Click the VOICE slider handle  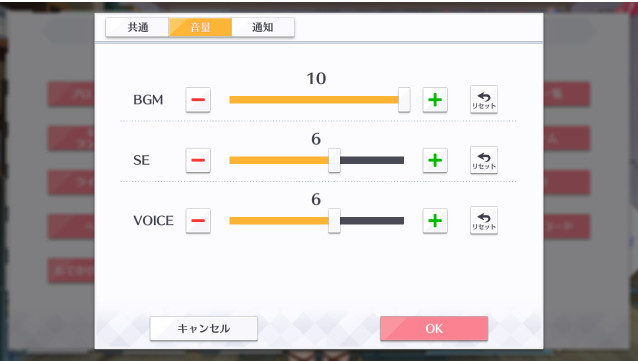point(334,221)
